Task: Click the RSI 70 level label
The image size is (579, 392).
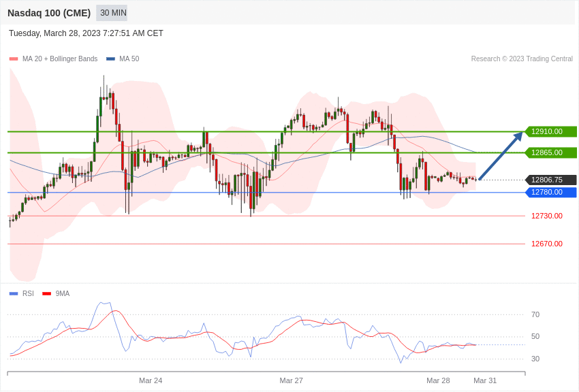Action: (x=535, y=314)
